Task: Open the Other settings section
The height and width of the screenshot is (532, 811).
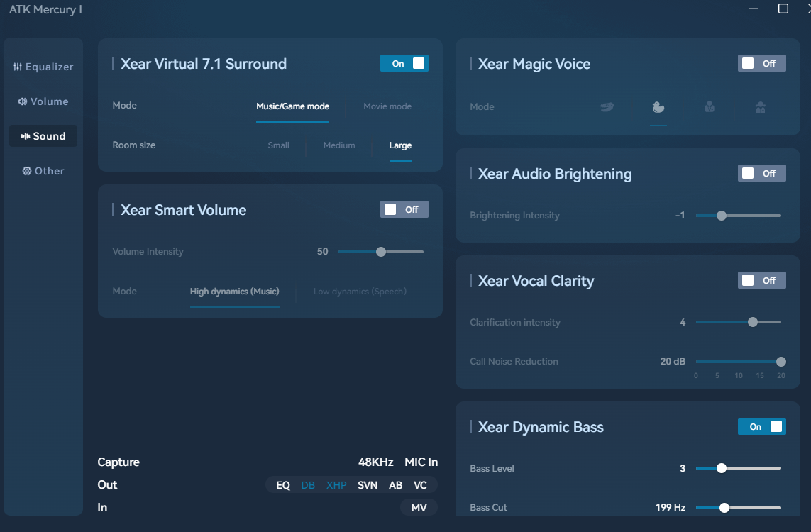Action: click(43, 171)
